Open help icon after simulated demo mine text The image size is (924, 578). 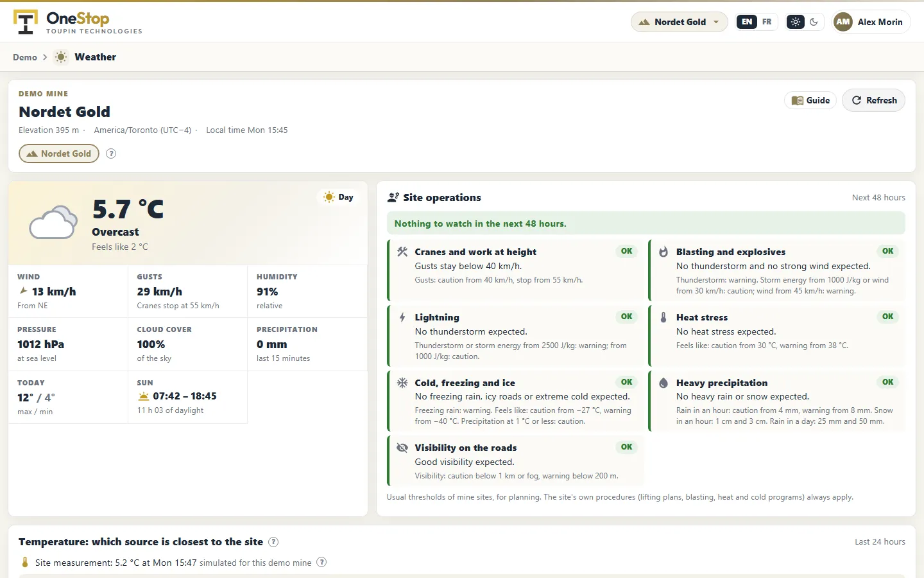pyautogui.click(x=321, y=563)
